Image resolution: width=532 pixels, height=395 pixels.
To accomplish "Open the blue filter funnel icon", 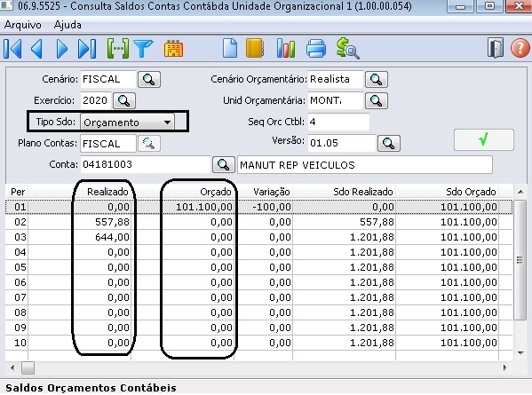I will (143, 49).
